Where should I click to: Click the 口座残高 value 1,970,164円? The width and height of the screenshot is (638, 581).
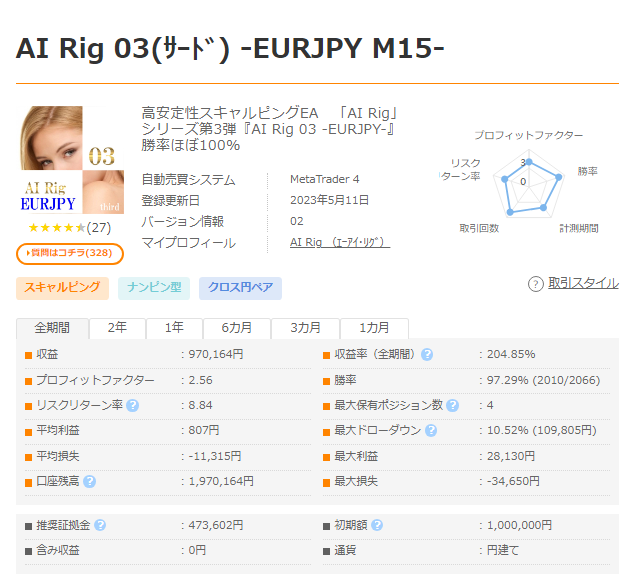point(221,482)
